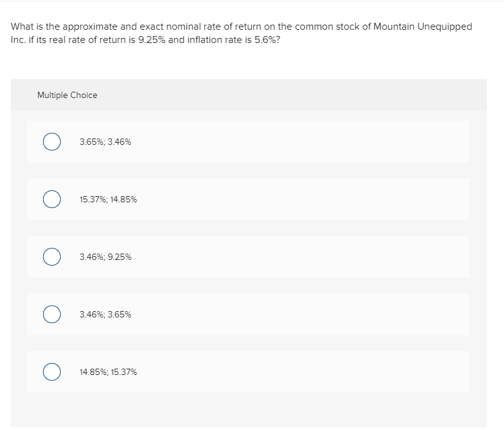This screenshot has width=504, height=430.
Task: Click empty card space right of 3.46%; 9.25%
Action: click(x=299, y=257)
